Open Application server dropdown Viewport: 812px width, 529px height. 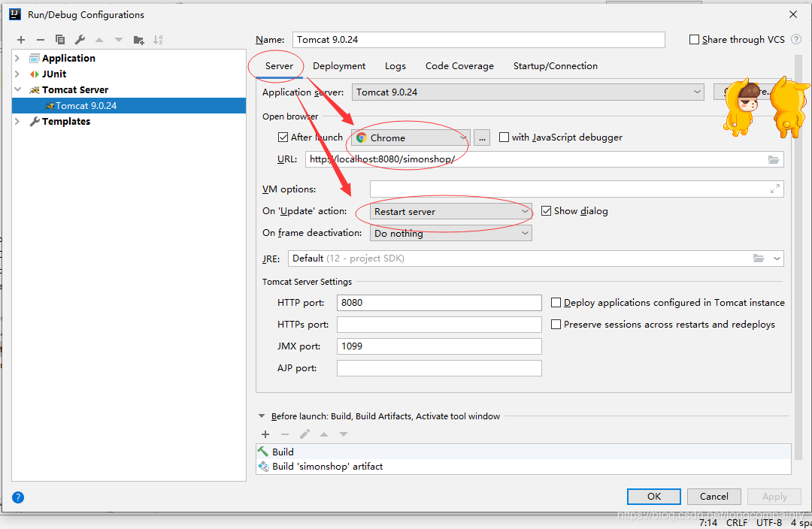[x=528, y=92]
